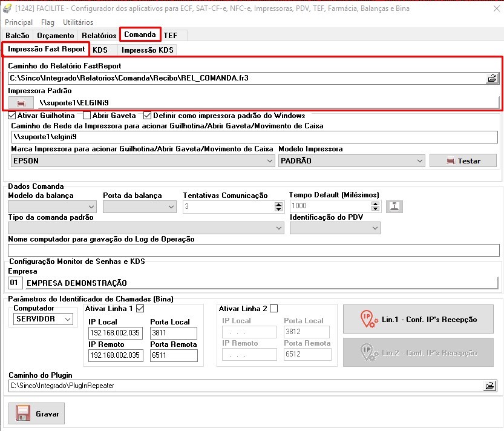
Task: Uncheck Definir como impressora padrão do Windows
Action: (148, 115)
